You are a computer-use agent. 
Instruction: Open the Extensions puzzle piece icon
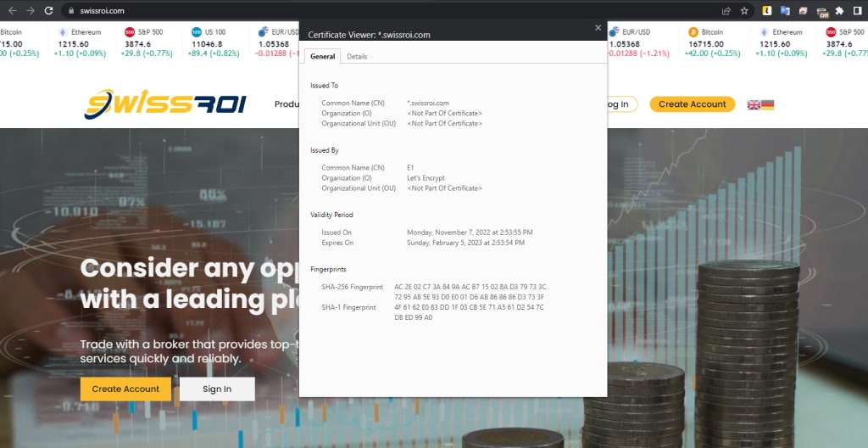[840, 10]
